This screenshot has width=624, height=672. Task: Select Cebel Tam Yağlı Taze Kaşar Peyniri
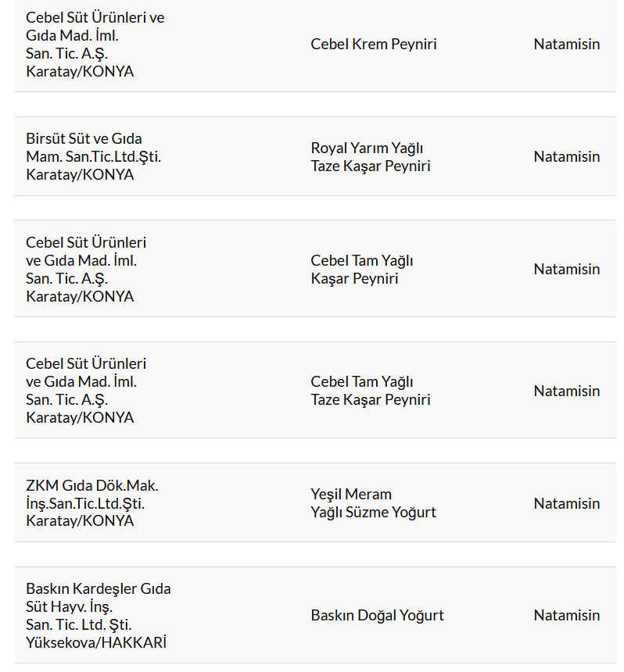pos(370,391)
